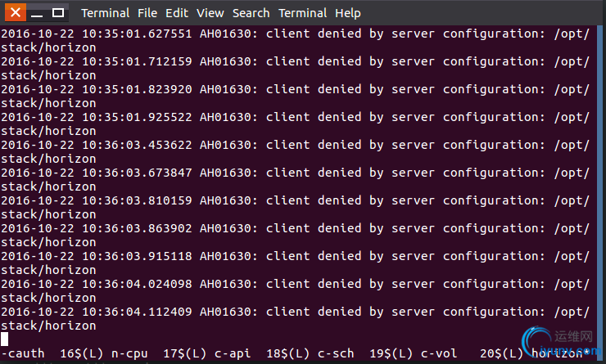This screenshot has height=364, width=606.
Task: Click the last log entry 10:36:04.112409
Action: click(295, 318)
